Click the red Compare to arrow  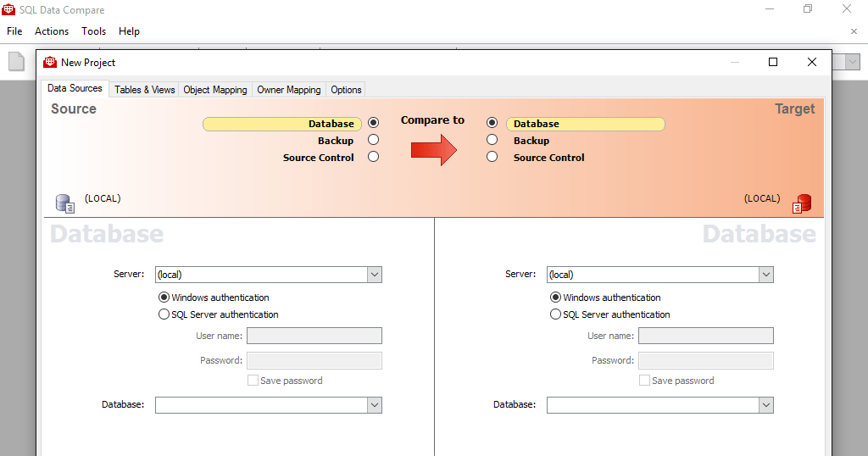[433, 150]
